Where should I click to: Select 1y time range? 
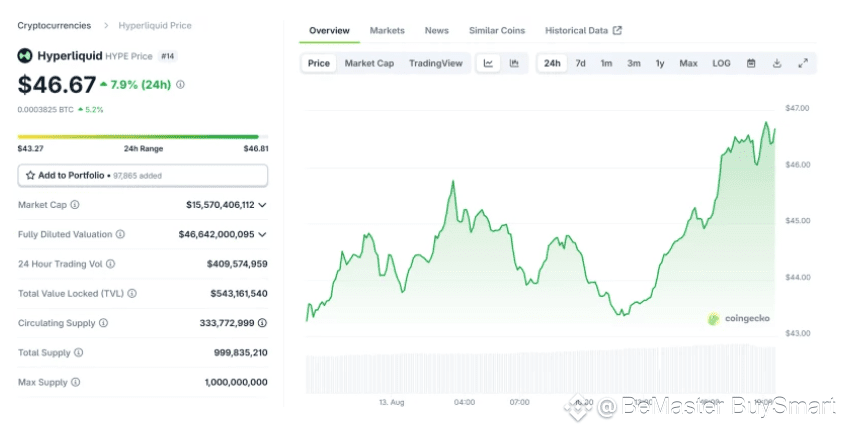pyautogui.click(x=660, y=63)
